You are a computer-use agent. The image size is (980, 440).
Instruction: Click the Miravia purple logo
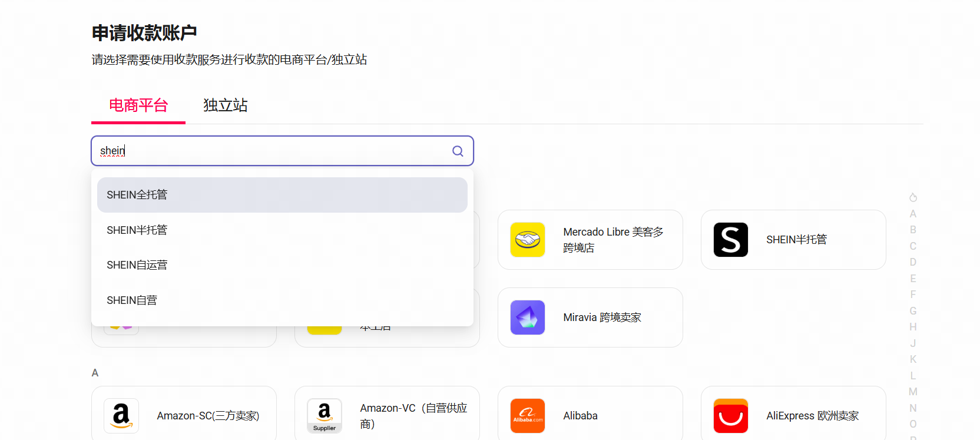click(527, 317)
